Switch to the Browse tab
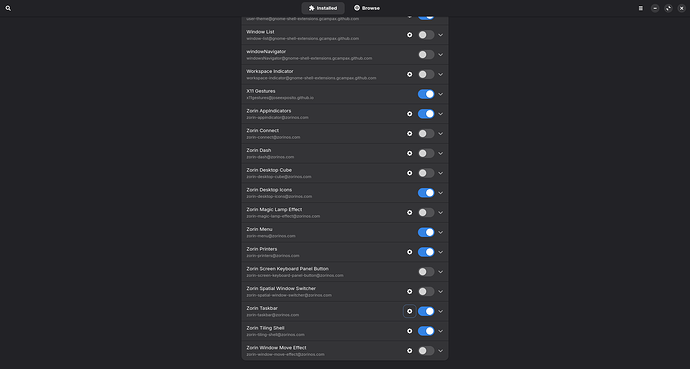 pos(367,8)
